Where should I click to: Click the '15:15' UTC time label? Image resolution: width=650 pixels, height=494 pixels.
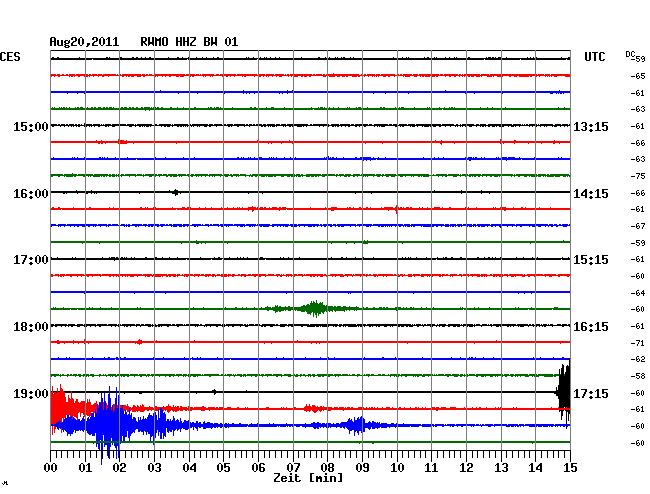tap(591, 260)
